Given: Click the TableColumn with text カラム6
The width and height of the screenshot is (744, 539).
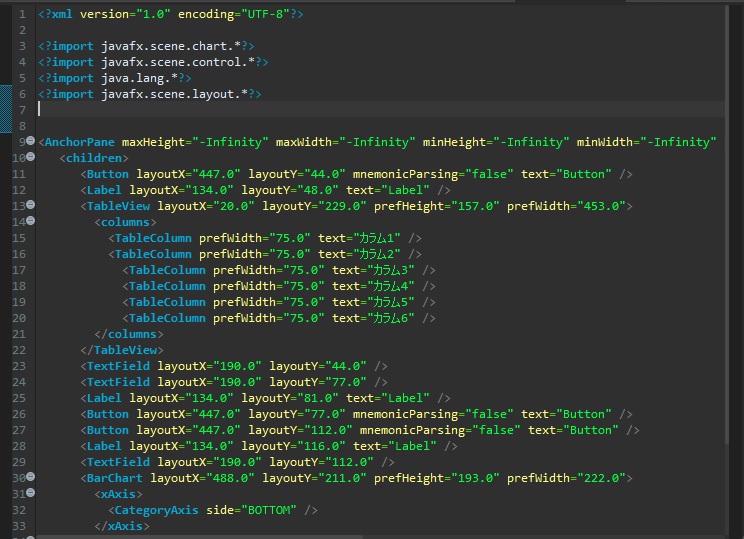Looking at the screenshot, I should [x=279, y=318].
